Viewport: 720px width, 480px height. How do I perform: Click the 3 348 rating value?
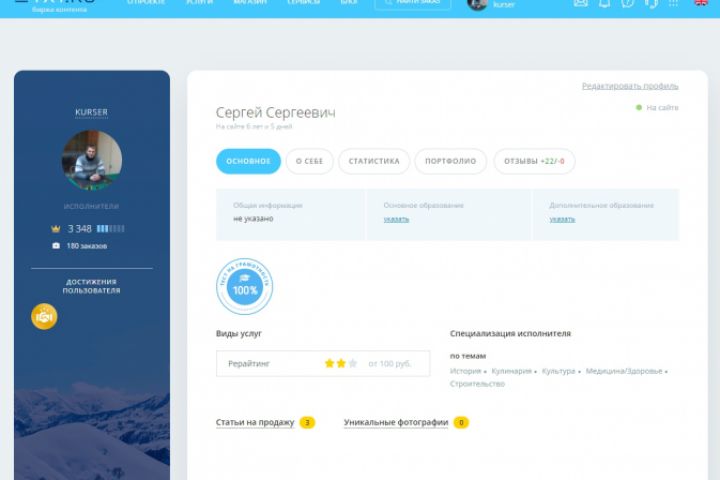coord(79,229)
